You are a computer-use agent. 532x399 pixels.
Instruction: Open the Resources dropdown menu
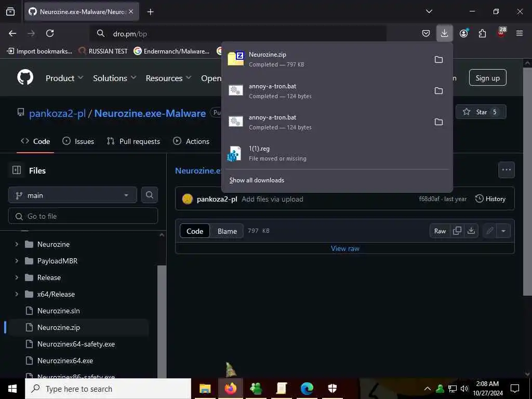(168, 78)
